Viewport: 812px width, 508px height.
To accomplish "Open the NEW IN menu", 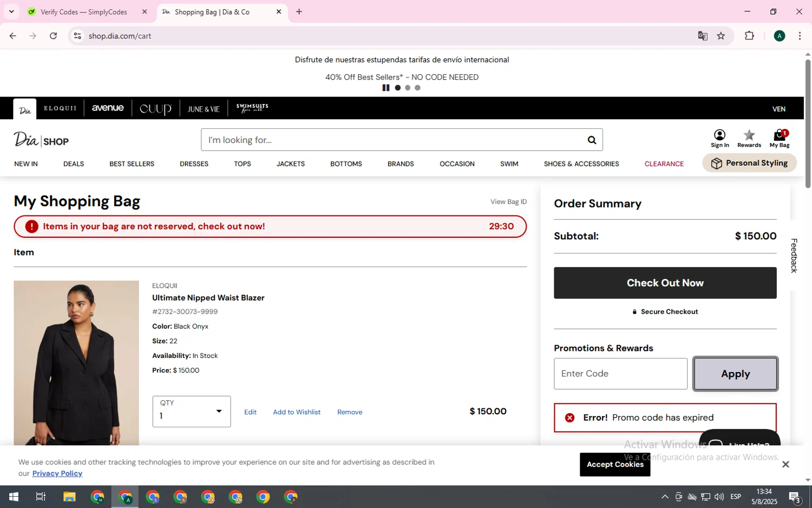I will [x=26, y=164].
